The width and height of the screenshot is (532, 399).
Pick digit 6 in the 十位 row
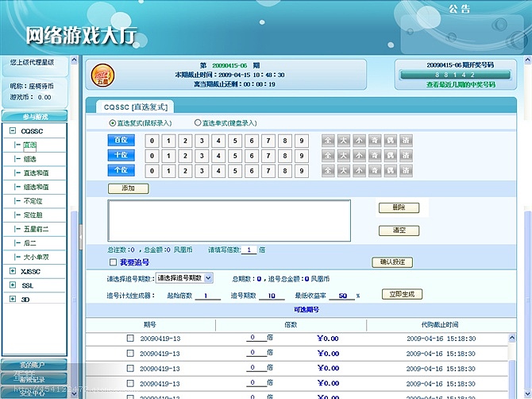click(252, 156)
